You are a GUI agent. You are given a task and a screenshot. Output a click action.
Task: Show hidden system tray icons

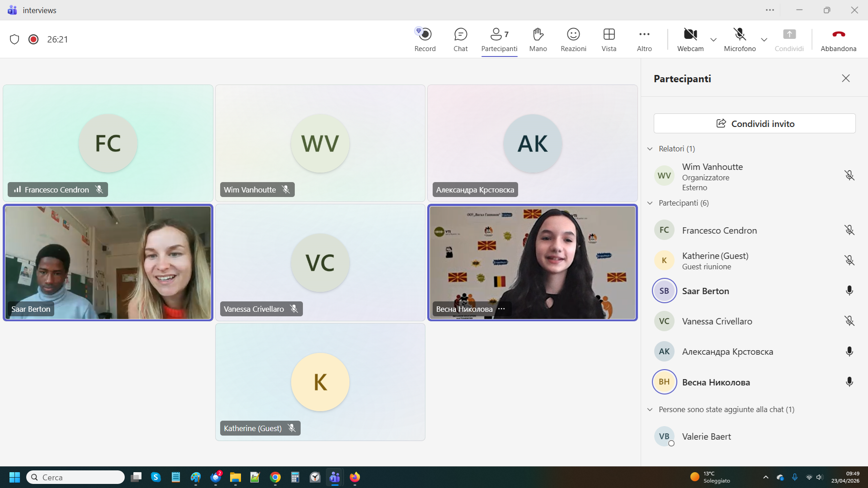[765, 477]
